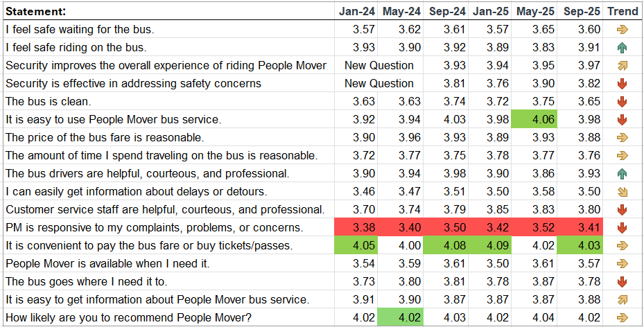This screenshot has height=327, width=644.
Task: Select the 'Statement:' header cell
Action: tap(36, 11)
